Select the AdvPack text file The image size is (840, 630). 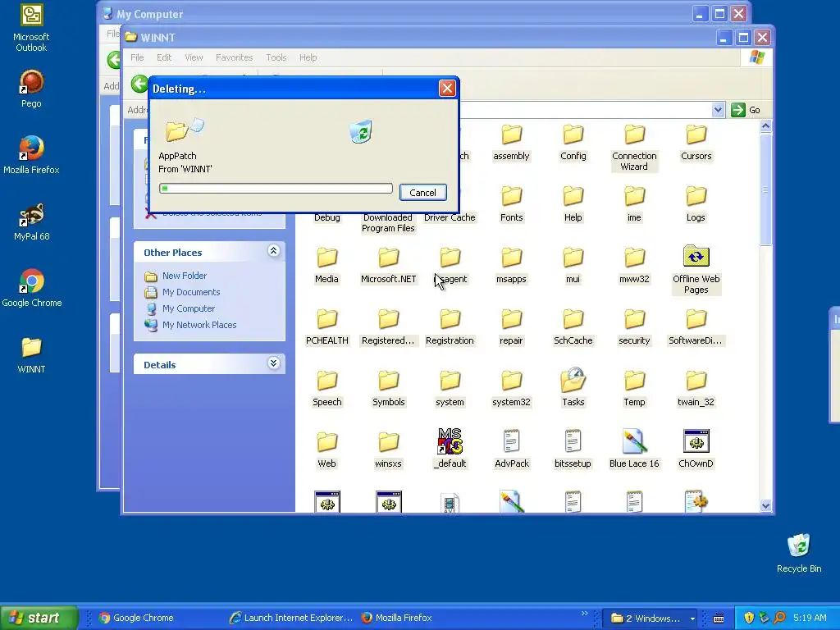(x=511, y=449)
